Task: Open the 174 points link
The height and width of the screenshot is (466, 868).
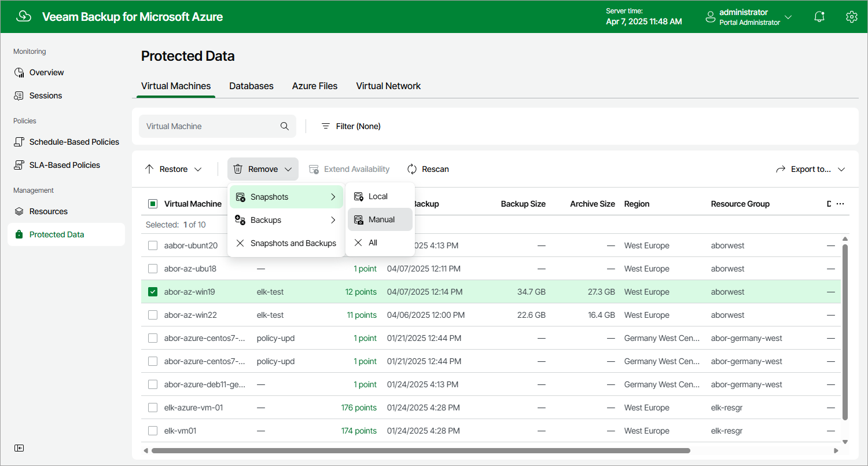Action: click(x=359, y=431)
